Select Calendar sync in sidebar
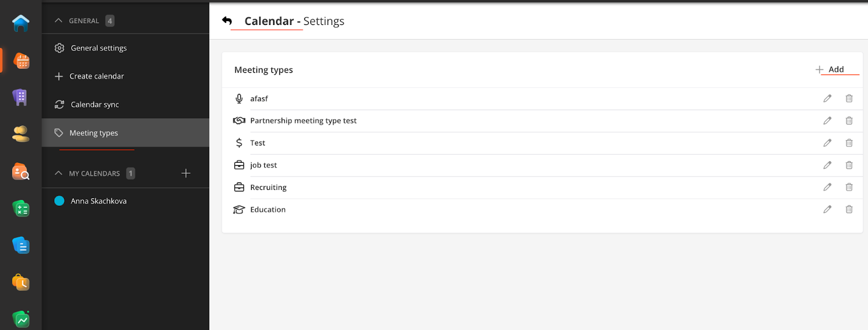Image resolution: width=868 pixels, height=330 pixels. pos(94,104)
